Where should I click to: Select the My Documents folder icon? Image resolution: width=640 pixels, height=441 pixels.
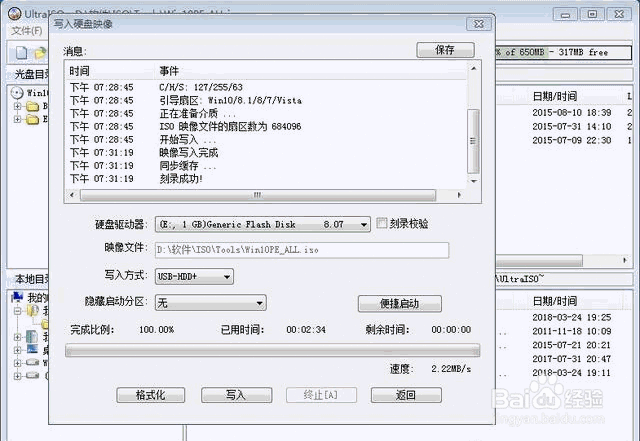pyautogui.click(x=33, y=311)
